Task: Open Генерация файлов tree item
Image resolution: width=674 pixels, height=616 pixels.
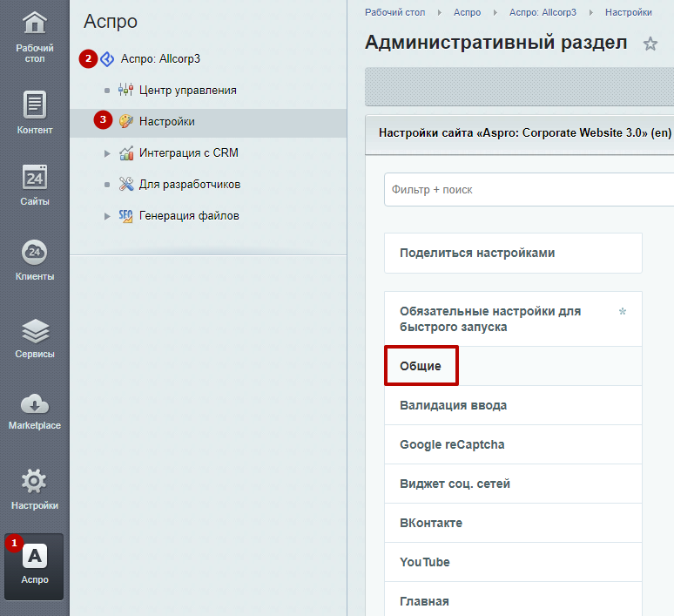Action: [x=189, y=216]
